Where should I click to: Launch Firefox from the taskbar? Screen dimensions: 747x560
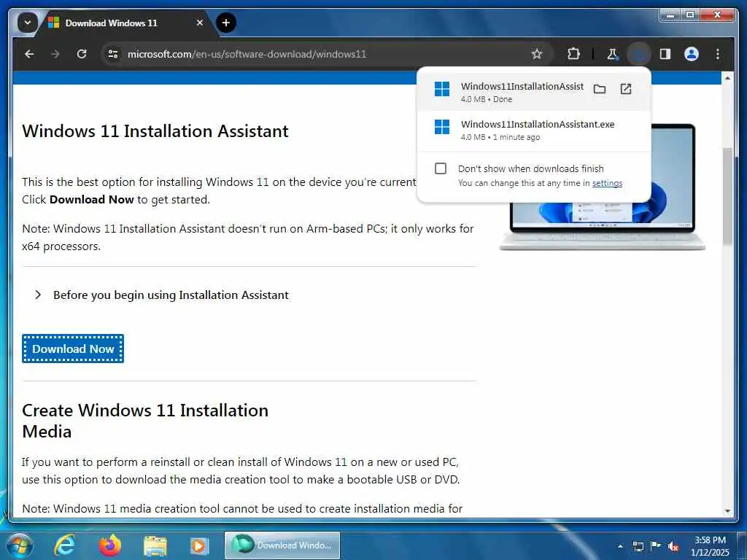(x=110, y=545)
